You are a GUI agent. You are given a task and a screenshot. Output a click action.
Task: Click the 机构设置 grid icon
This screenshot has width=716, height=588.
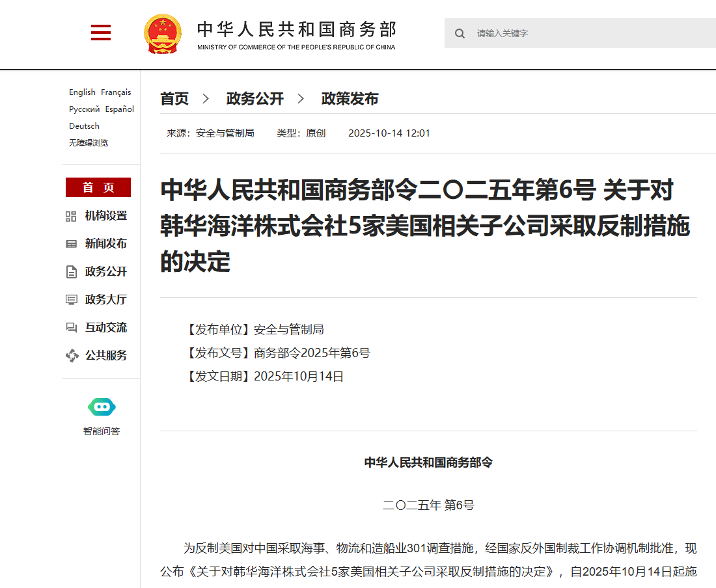tap(72, 217)
